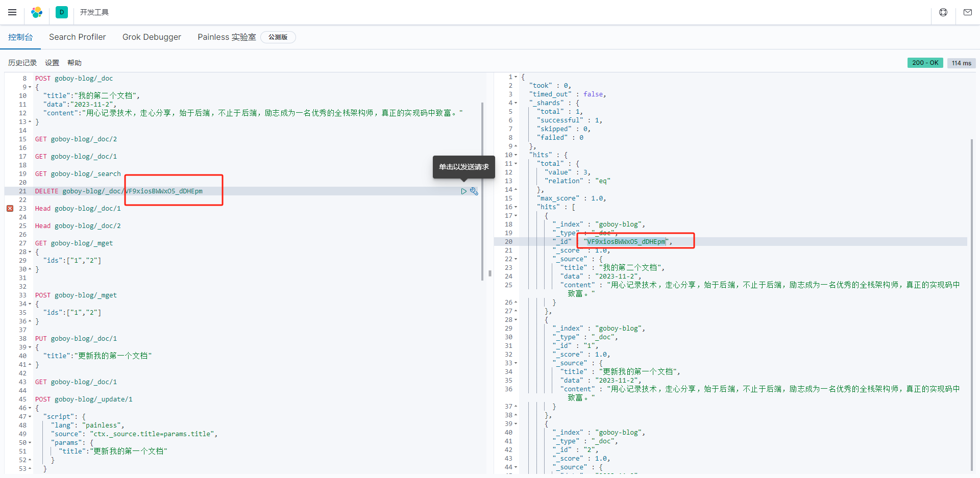Click the line "POST goboy-blog/_update/1"
This screenshot has width=980, height=478.
[x=84, y=399]
